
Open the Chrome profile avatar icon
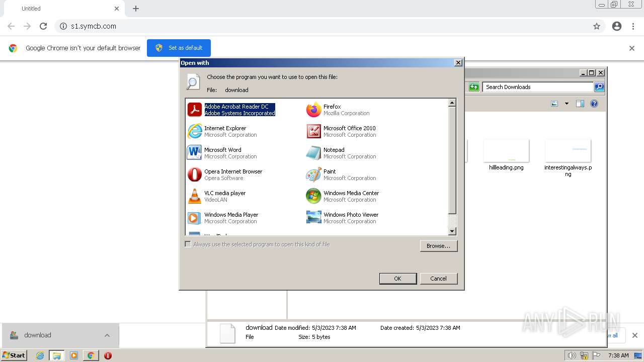pyautogui.click(x=617, y=26)
